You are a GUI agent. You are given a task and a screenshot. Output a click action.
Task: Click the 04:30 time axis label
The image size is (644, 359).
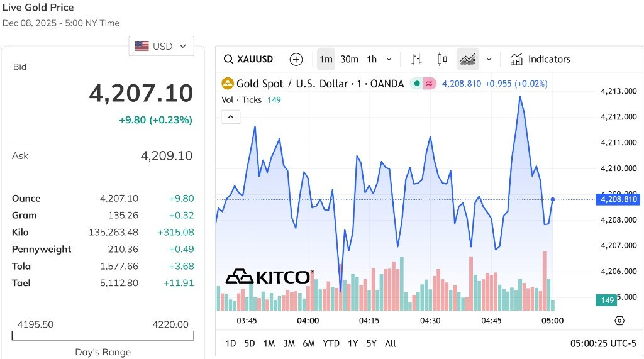click(430, 321)
